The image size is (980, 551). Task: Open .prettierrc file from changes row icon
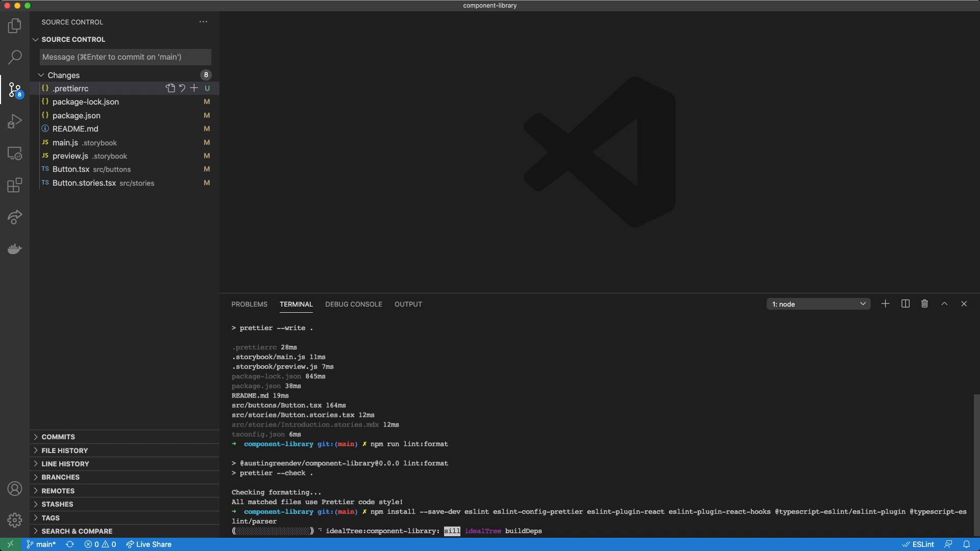(x=170, y=88)
